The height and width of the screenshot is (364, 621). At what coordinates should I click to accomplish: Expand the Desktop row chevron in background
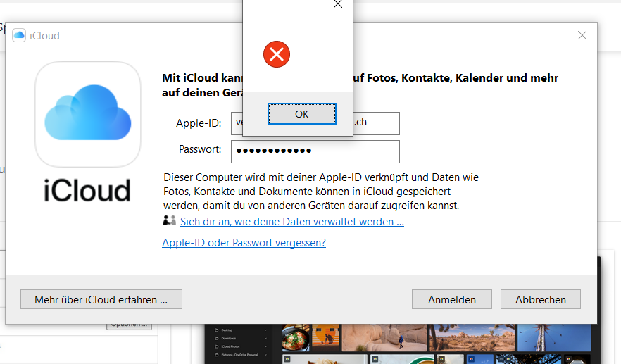pyautogui.click(x=265, y=330)
